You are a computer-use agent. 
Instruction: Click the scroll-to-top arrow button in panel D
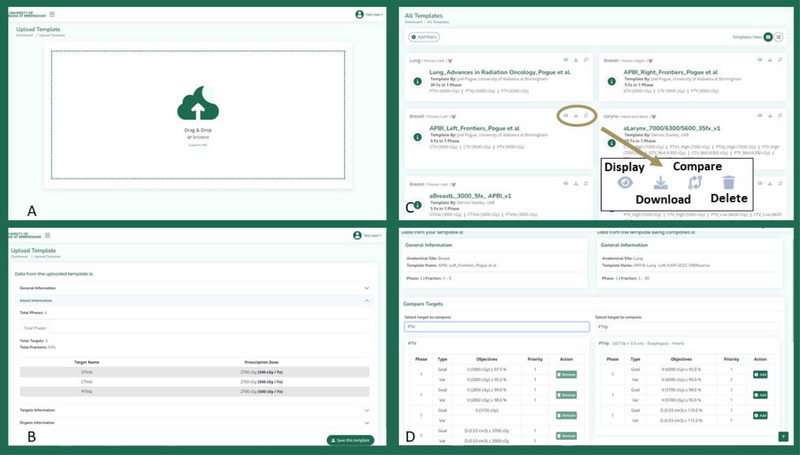[783, 436]
